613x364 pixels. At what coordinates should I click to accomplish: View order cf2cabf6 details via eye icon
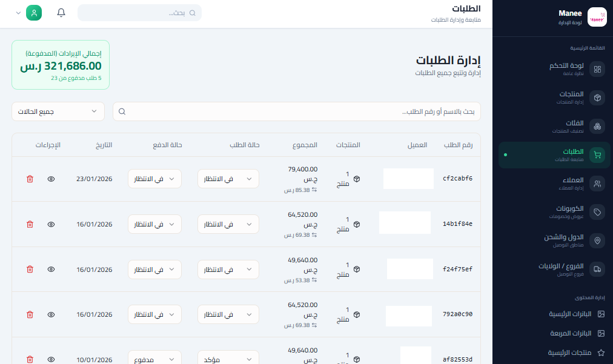(x=51, y=179)
